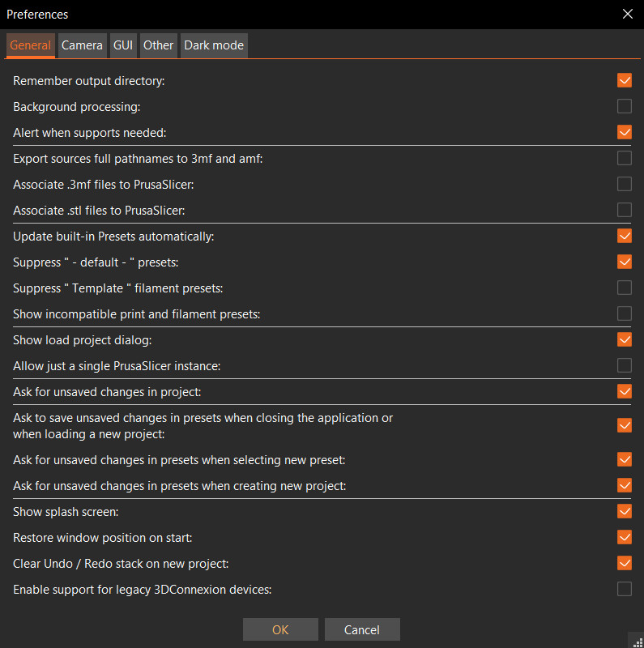Open the Dark mode tab

(213, 45)
